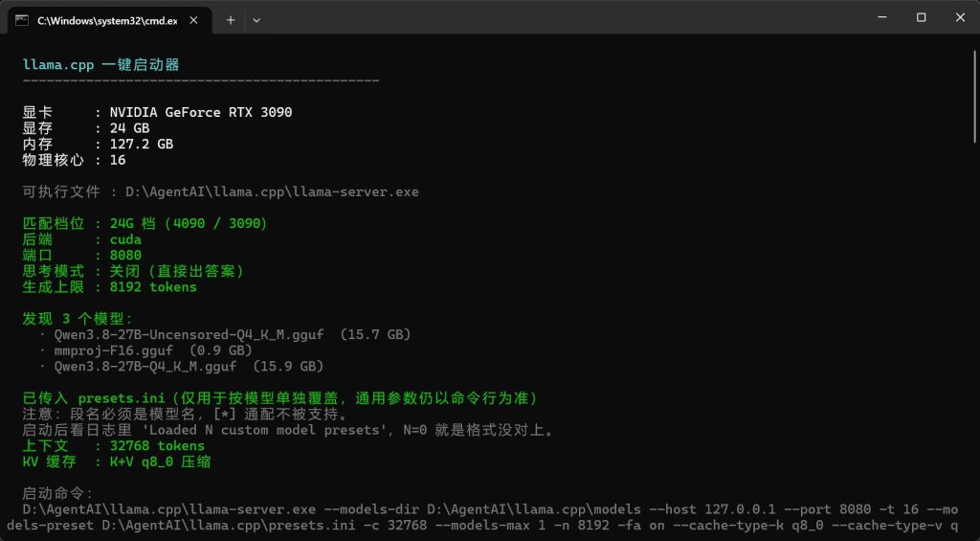Close the terminal window
The image size is (980, 541).
[961, 17]
